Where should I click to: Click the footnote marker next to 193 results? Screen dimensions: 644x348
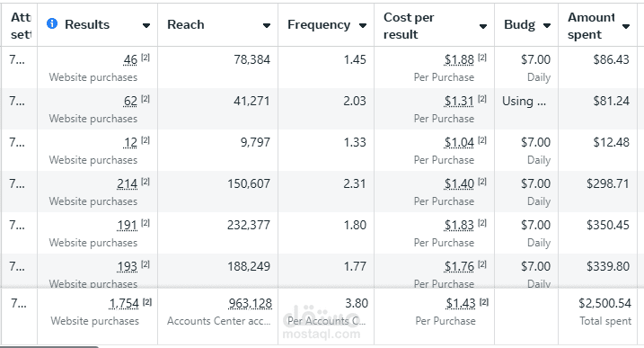[x=146, y=264]
